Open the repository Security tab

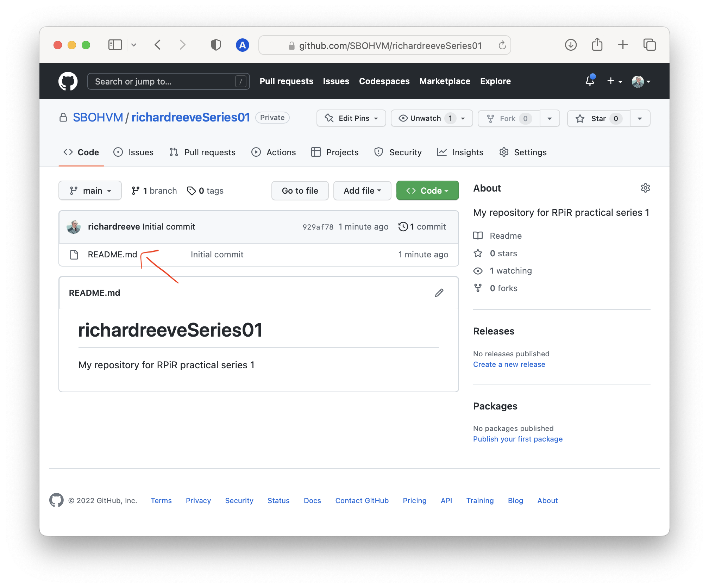click(x=398, y=152)
